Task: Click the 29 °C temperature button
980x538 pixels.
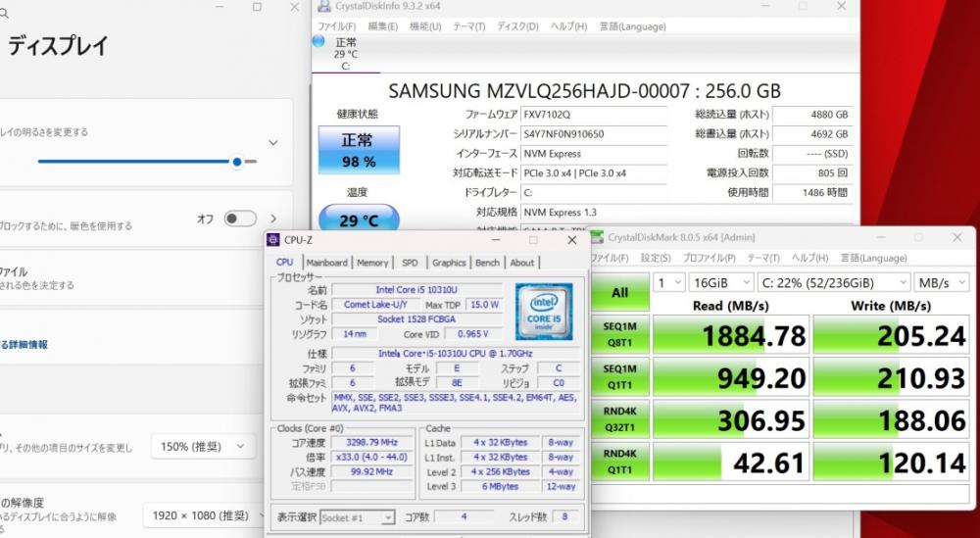Action: tap(359, 219)
